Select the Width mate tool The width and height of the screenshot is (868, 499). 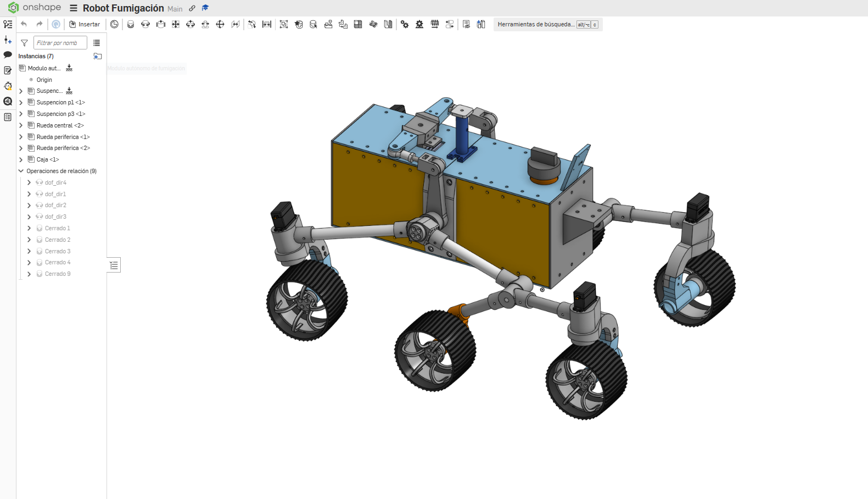267,24
